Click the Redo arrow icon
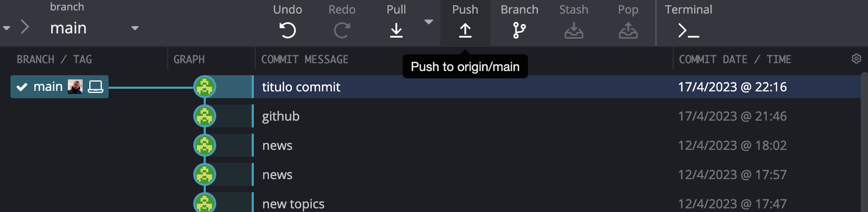Screen dimensions: 868x212 [x=342, y=30]
